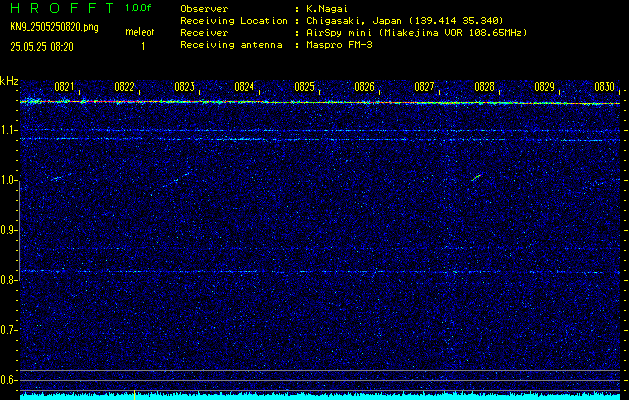
Task: Select the file name KN9_2505250820.png
Action: coord(54,27)
